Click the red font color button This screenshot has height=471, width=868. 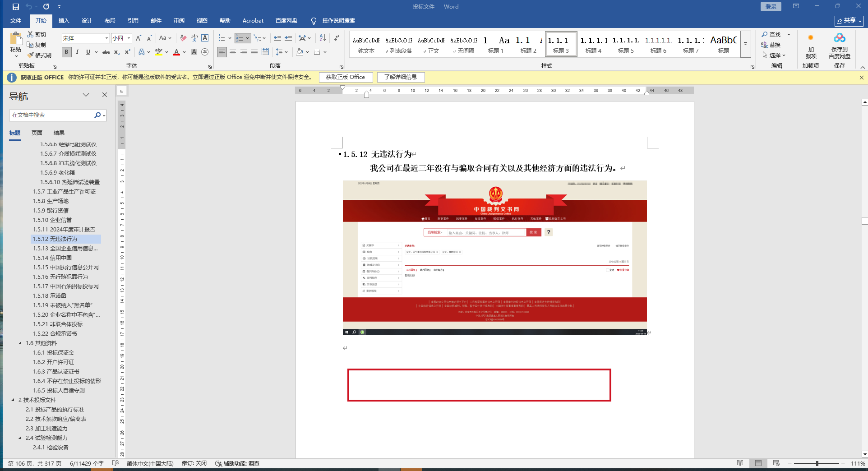[176, 52]
